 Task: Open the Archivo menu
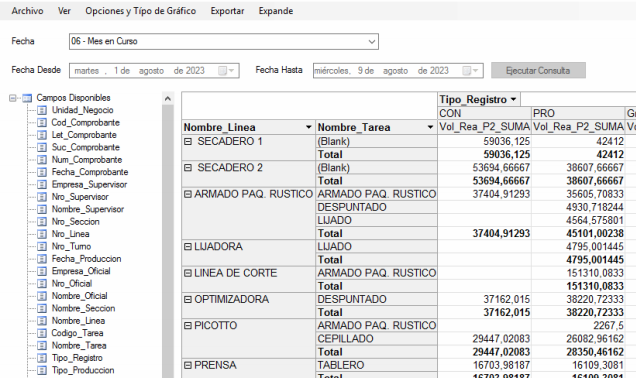tap(27, 11)
